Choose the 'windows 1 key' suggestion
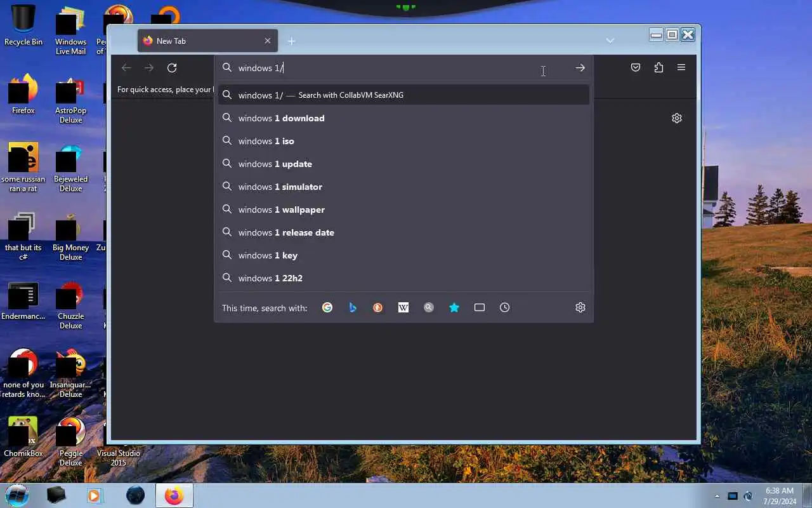Viewport: 812px width, 508px height. tap(403, 255)
